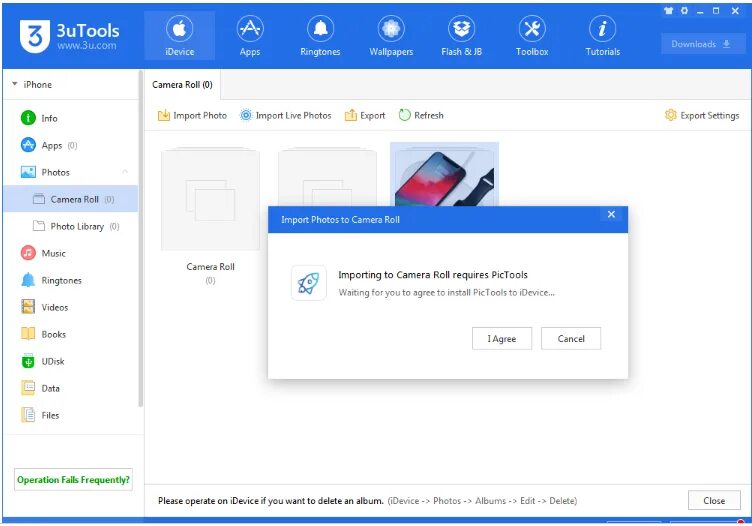Viewport: 752px width, 526px height.
Task: Collapse the Photos sidebar group chevron
Action: [125, 172]
